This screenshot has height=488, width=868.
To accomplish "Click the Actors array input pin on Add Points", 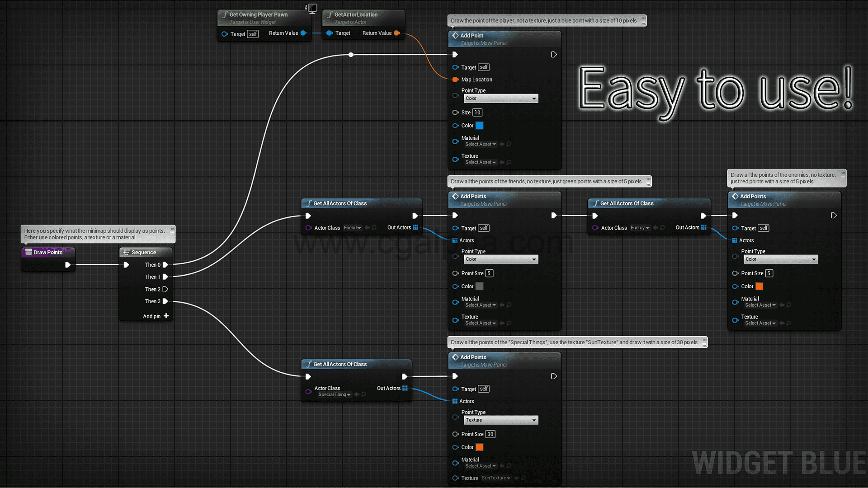I will [456, 240].
